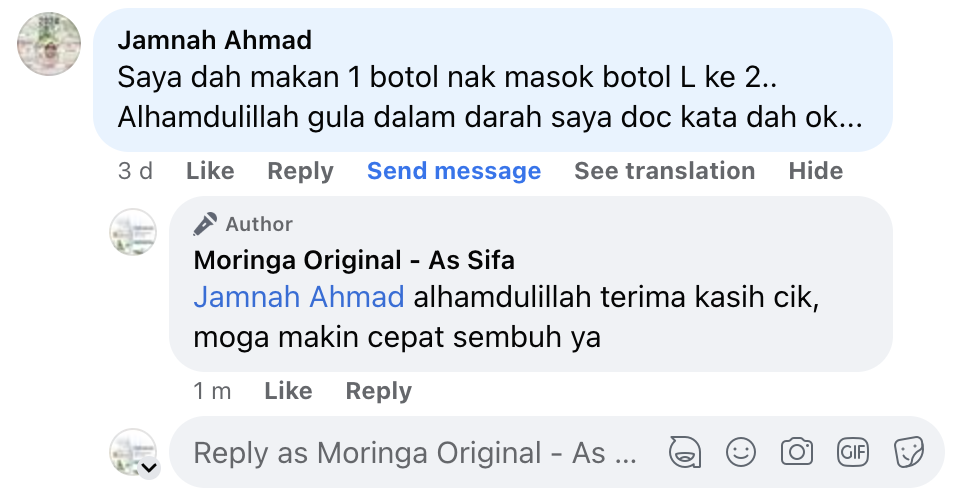Click the blue Jamnah Ahmad mention in reply
The width and height of the screenshot is (968, 498).
pyautogui.click(x=299, y=297)
